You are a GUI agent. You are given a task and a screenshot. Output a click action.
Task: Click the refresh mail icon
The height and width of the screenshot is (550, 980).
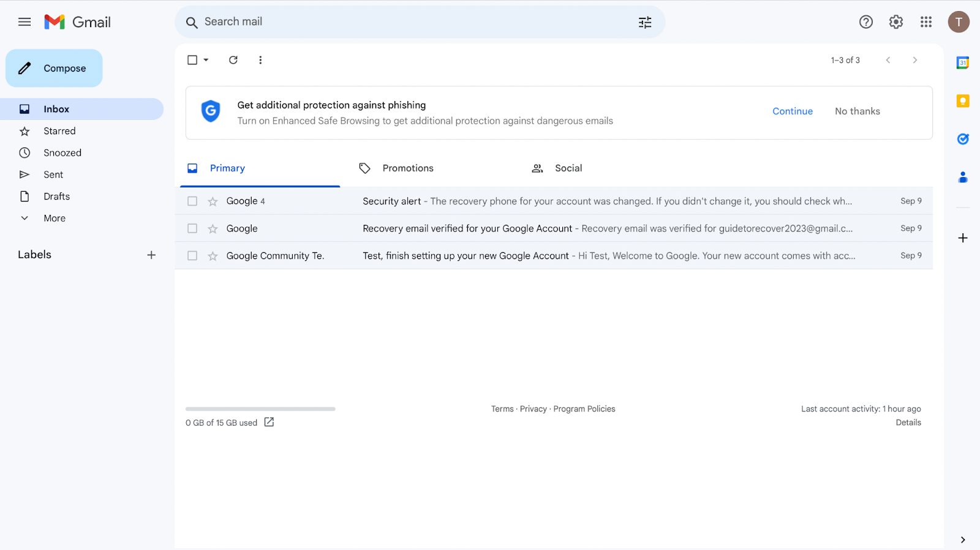pyautogui.click(x=233, y=60)
